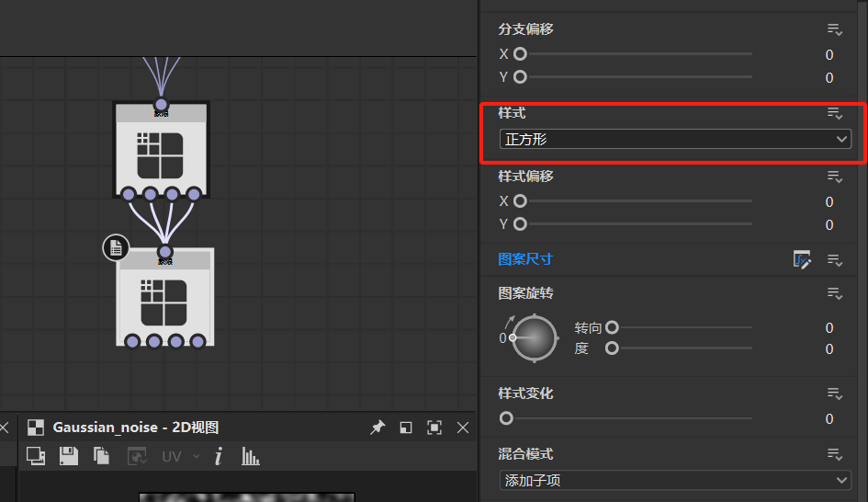Click the 样式偏移 Y slider handle
868x502 pixels.
(520, 223)
